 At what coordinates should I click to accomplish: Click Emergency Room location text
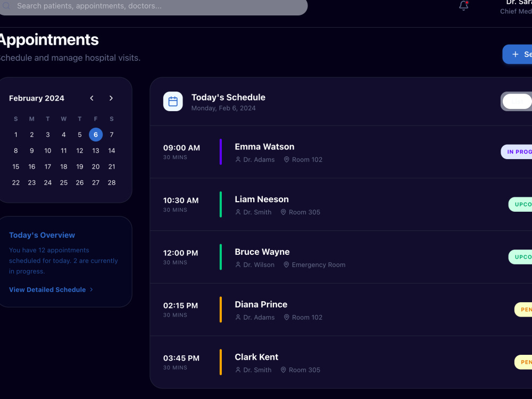pos(319,264)
